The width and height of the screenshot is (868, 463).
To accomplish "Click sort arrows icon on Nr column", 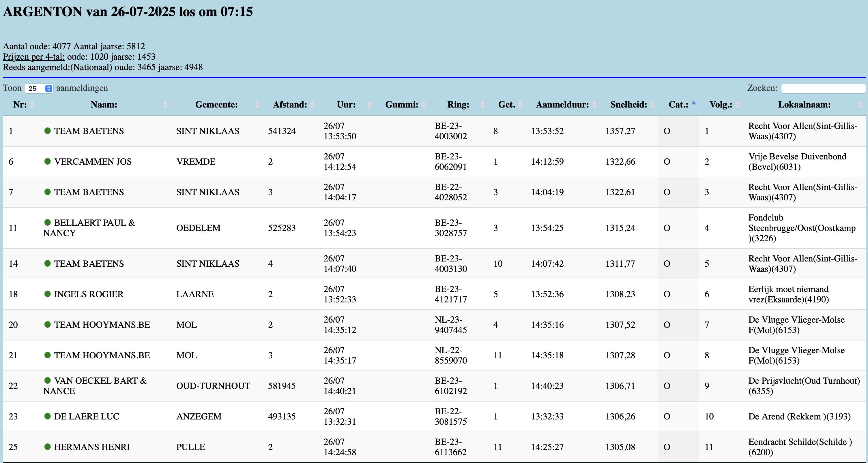I will coord(32,105).
